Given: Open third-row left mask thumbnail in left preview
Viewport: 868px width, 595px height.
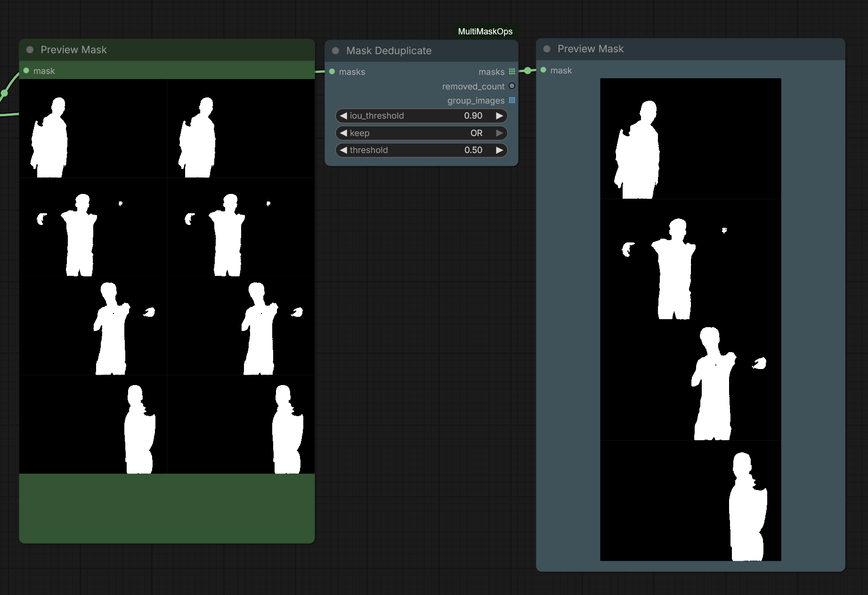Looking at the screenshot, I should pyautogui.click(x=93, y=326).
